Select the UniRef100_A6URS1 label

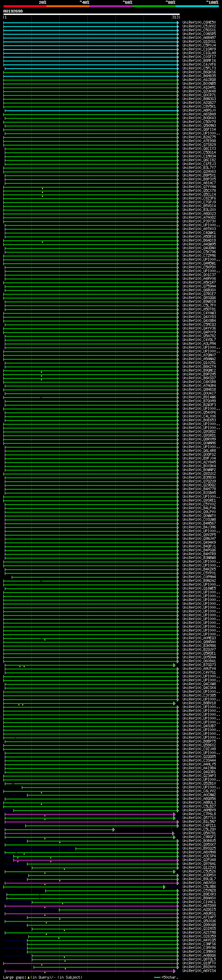tap(199, 914)
